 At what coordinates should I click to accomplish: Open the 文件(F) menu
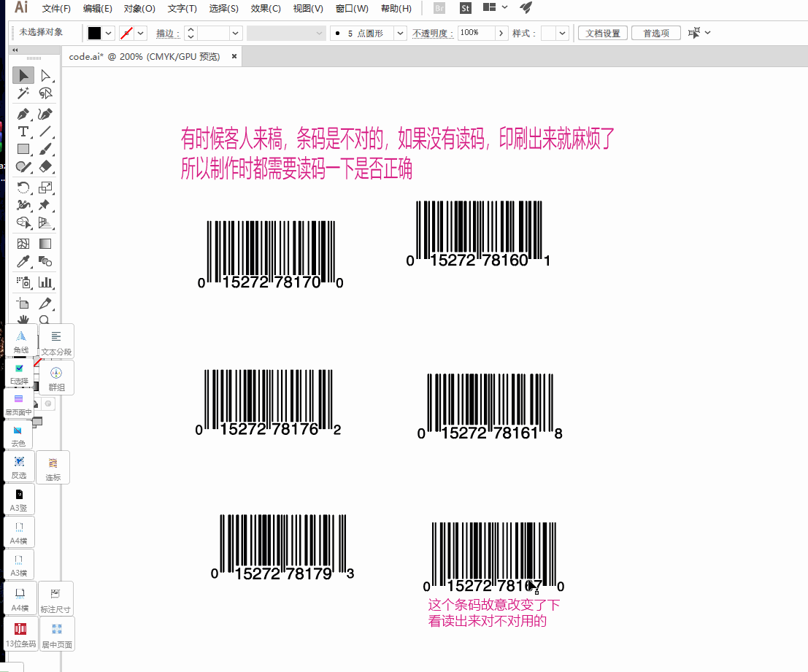click(56, 8)
